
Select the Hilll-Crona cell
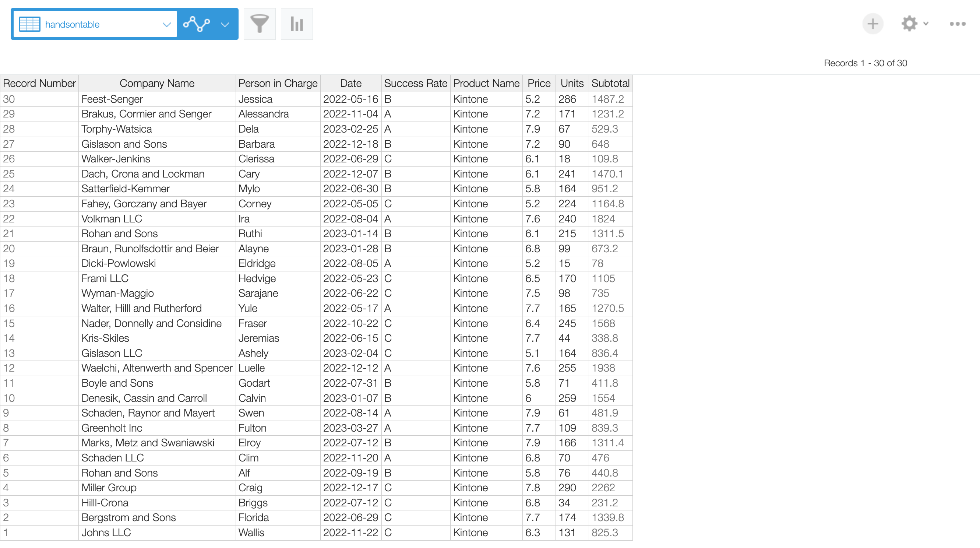pyautogui.click(x=157, y=503)
